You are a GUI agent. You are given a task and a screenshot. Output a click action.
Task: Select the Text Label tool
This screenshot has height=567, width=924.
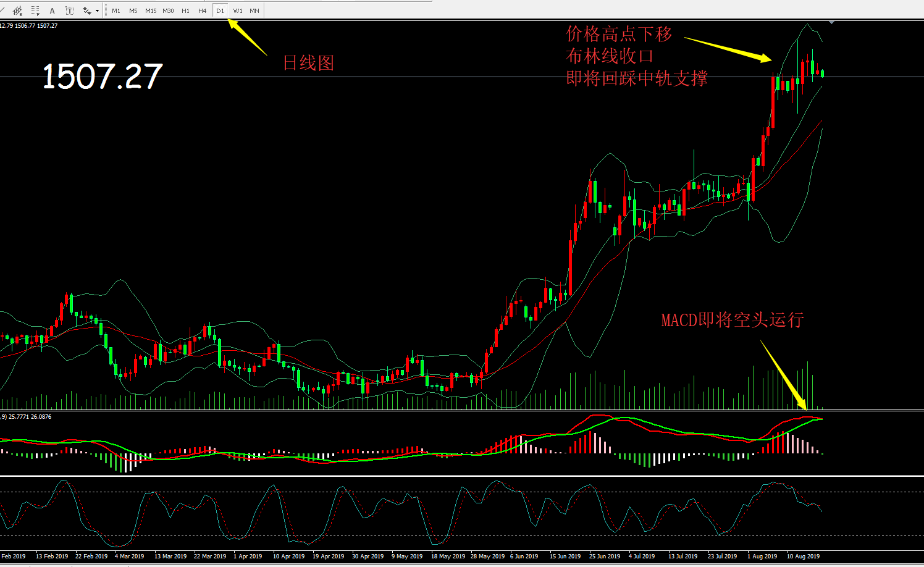coord(69,10)
